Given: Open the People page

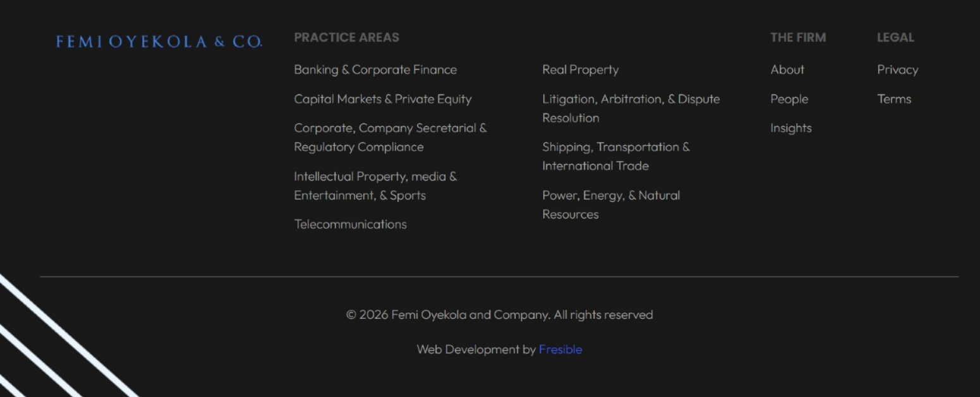Looking at the screenshot, I should [789, 99].
